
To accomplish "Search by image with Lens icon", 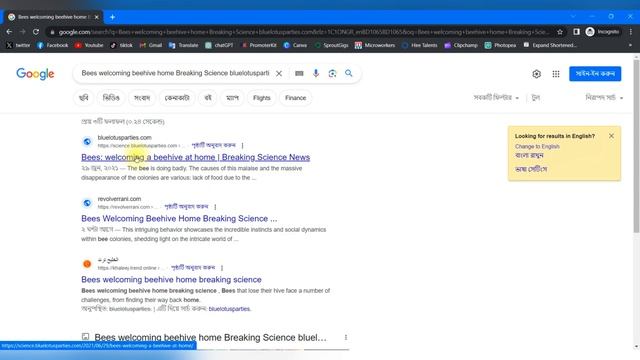I will pos(332,73).
